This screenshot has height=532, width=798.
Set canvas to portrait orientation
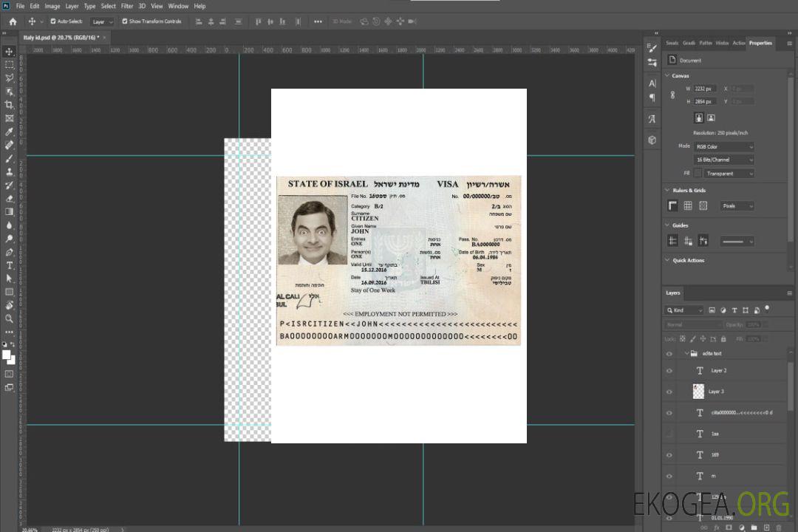[x=699, y=118]
